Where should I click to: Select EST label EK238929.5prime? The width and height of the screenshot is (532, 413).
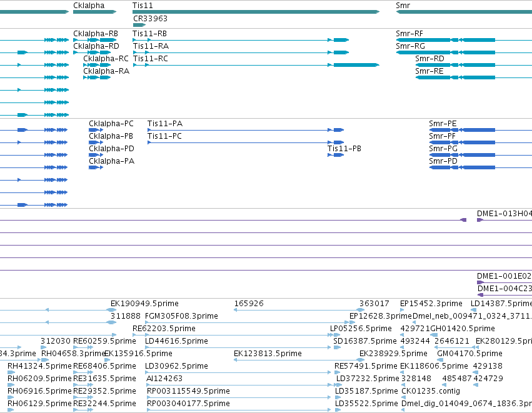click(x=394, y=354)
